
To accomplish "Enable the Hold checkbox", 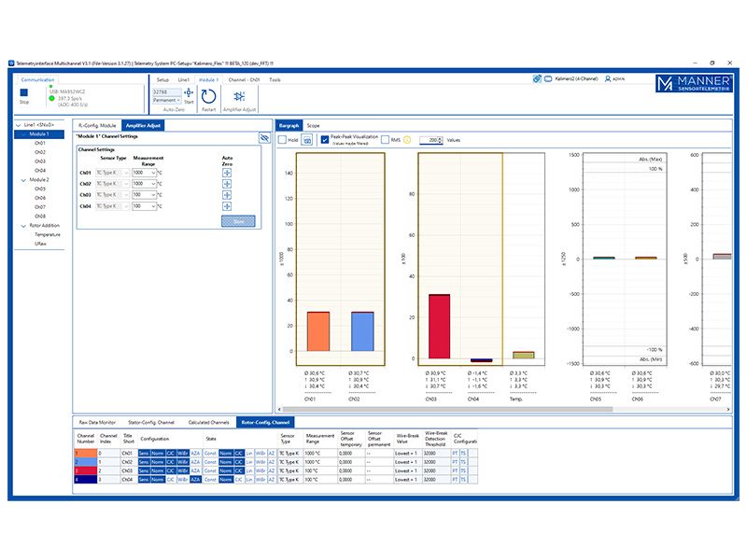I will click(x=282, y=140).
